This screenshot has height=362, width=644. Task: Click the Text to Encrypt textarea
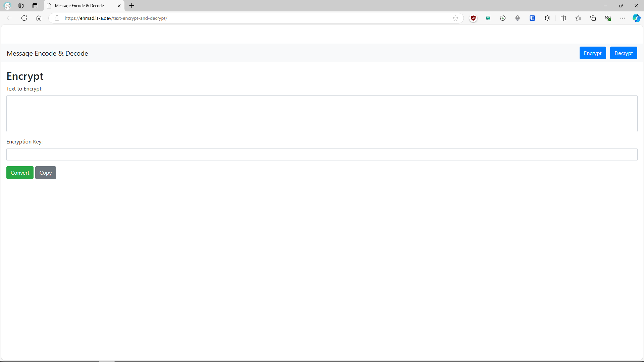(322, 113)
